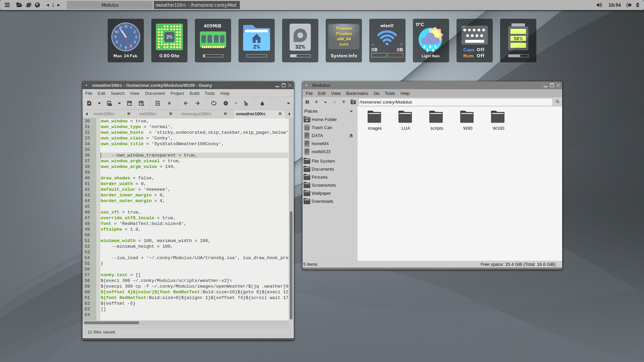Open Geany's Search menu
The height and width of the screenshot is (362, 644).
click(x=118, y=94)
